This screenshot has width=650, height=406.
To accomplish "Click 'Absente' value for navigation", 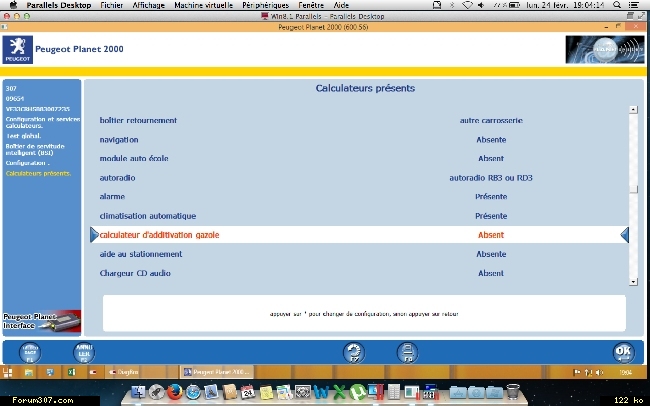I will (491, 140).
